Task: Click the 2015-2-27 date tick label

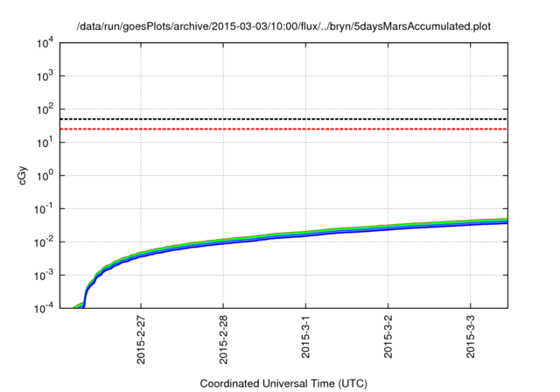Action: click(x=141, y=339)
